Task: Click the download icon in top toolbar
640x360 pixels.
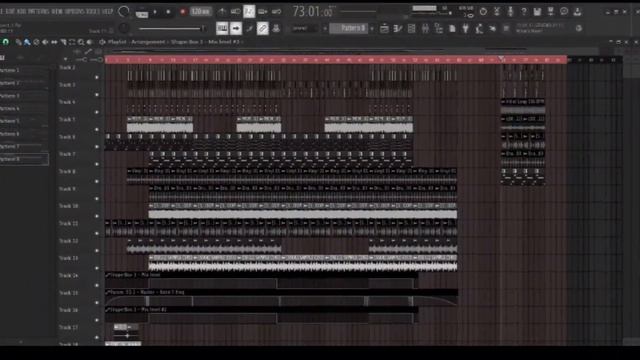Action: [x=577, y=11]
